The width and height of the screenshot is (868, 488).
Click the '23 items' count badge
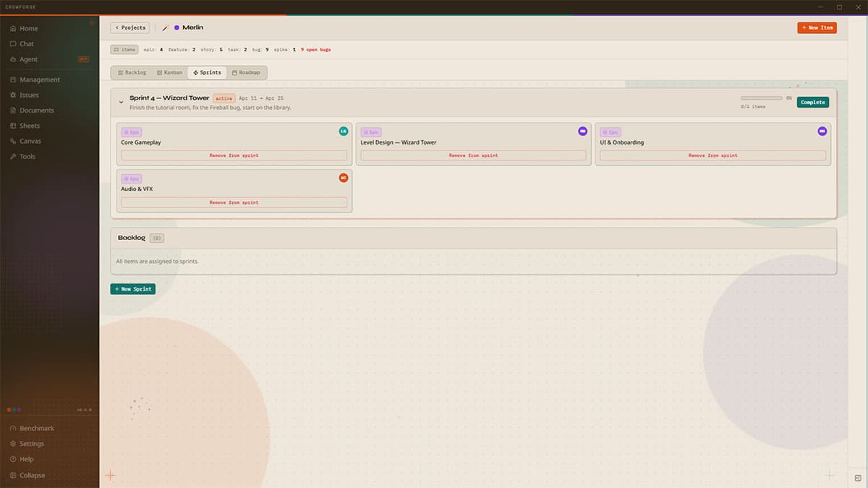point(124,50)
